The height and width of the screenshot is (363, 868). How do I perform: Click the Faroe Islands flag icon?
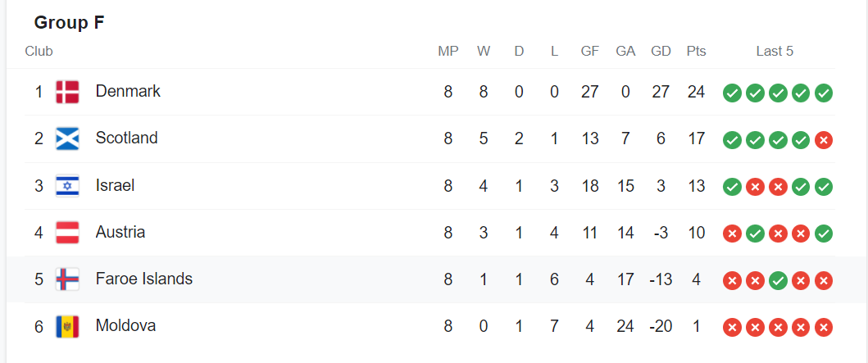[x=67, y=279]
